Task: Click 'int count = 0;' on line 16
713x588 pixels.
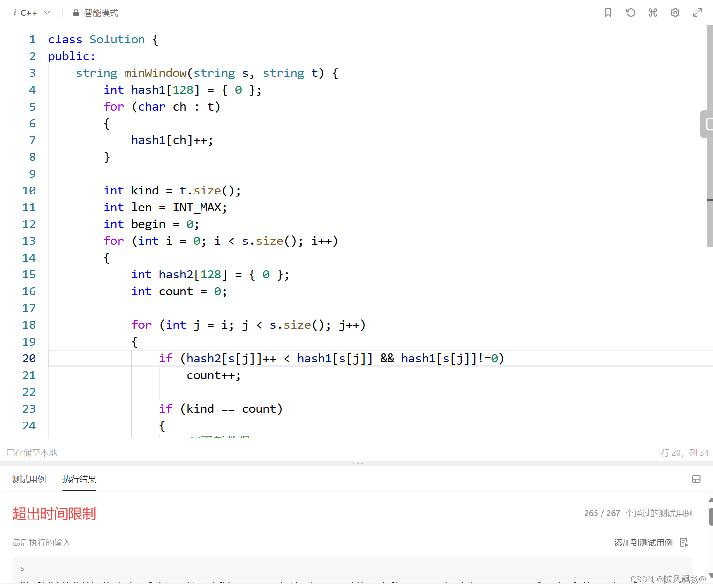Action: 179,291
